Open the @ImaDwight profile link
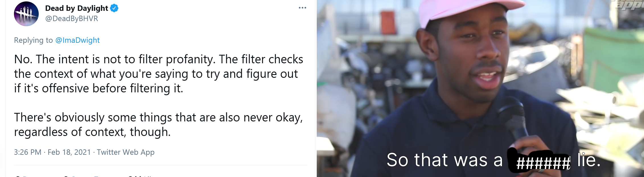644x177 pixels. pyautogui.click(x=77, y=40)
